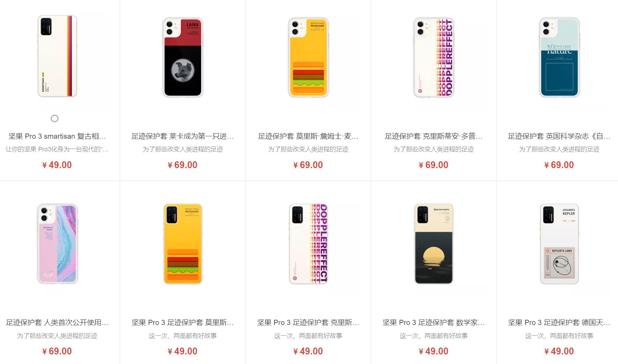
Task: Open the Doppler Effect iPhone case thumbnail
Action: (x=433, y=57)
